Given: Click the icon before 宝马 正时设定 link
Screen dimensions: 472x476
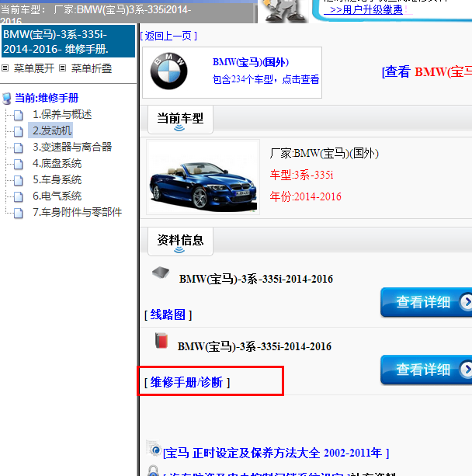Looking at the screenshot, I should (x=153, y=450).
